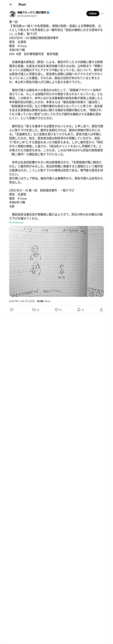Open the author's profile avatar
113x644 pixels.
point(13,14)
